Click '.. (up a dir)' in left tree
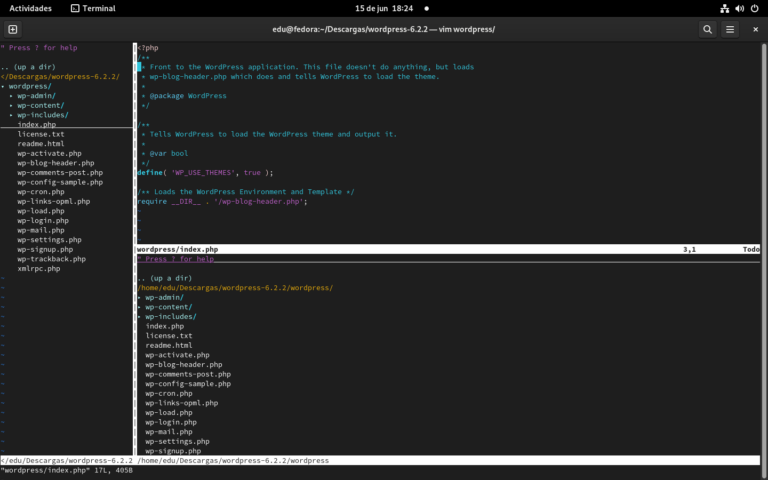The image size is (768, 480). point(28,67)
